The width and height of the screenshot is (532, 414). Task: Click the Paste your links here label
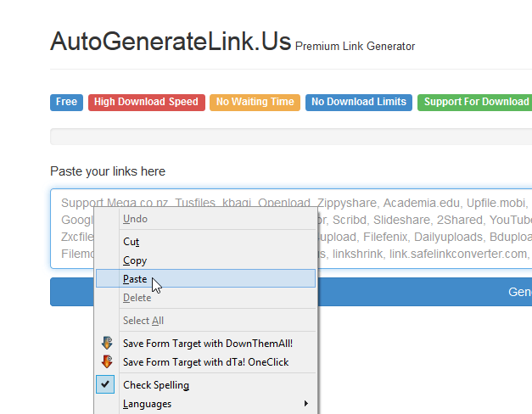108,171
